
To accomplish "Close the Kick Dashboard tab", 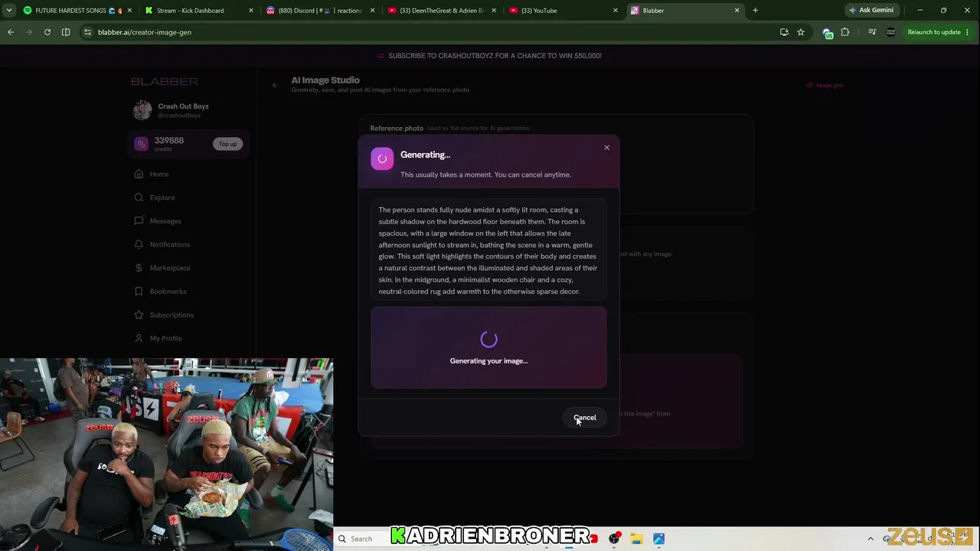I will (250, 11).
